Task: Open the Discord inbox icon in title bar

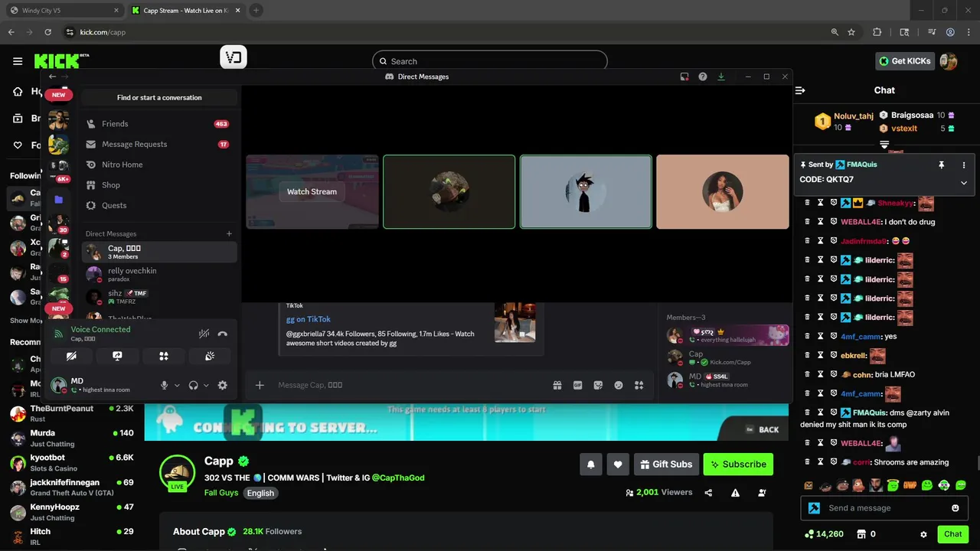Action: click(x=684, y=77)
